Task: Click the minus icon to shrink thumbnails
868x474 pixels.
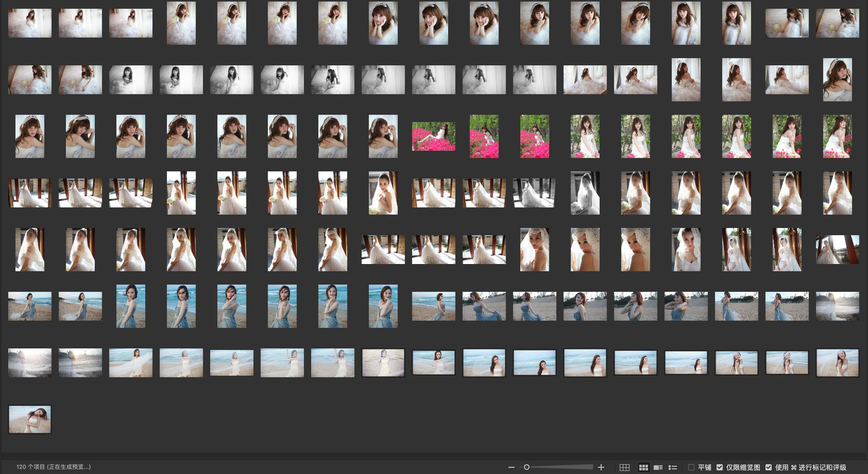Action: [x=511, y=467]
